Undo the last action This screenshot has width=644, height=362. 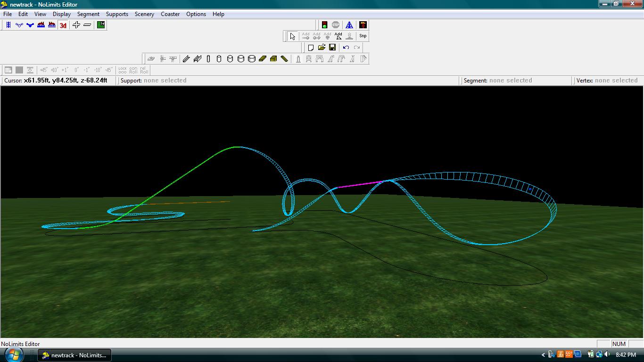[346, 48]
